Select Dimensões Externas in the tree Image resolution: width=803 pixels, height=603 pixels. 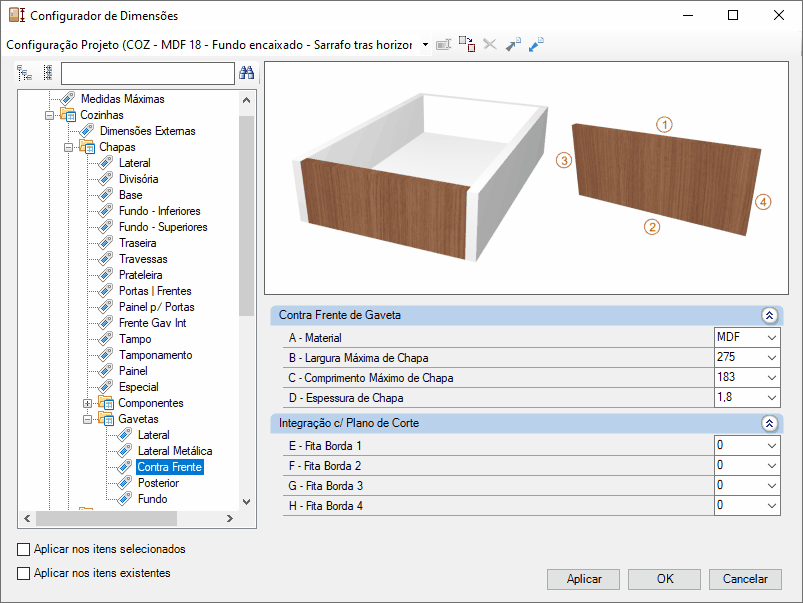[x=147, y=131]
